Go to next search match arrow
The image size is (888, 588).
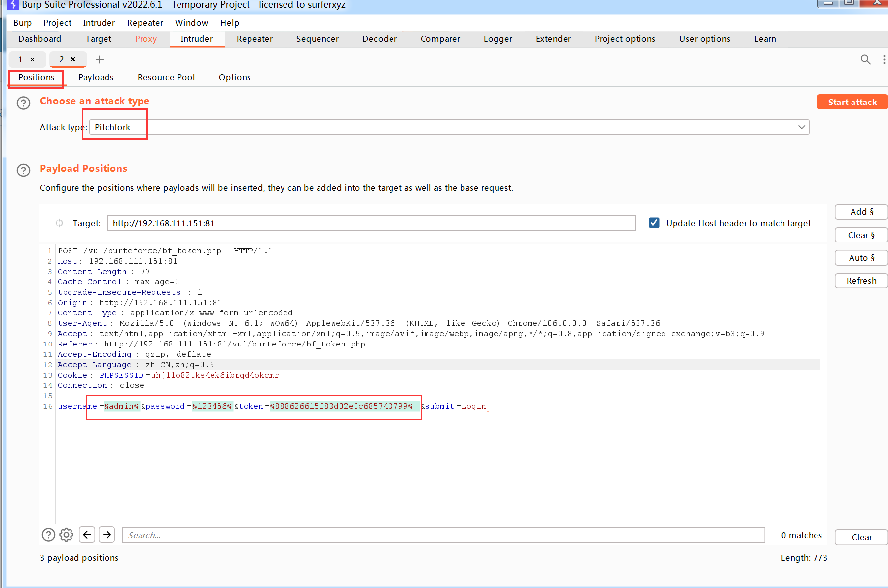[107, 535]
